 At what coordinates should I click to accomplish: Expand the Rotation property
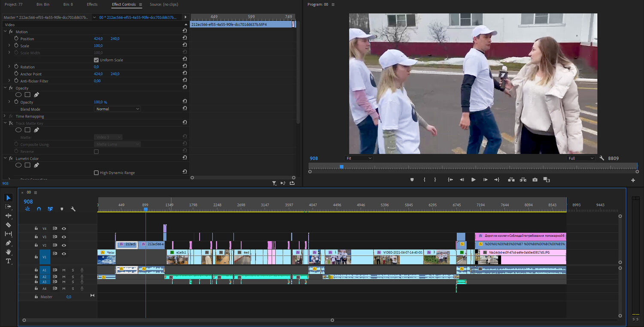(x=9, y=67)
